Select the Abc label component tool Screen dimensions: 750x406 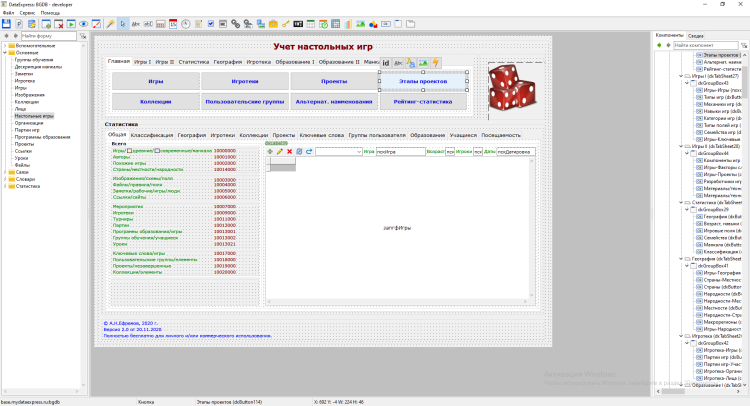[x=136, y=24]
